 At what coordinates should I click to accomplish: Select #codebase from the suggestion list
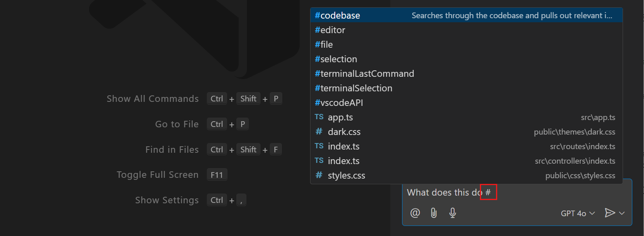pos(338,15)
